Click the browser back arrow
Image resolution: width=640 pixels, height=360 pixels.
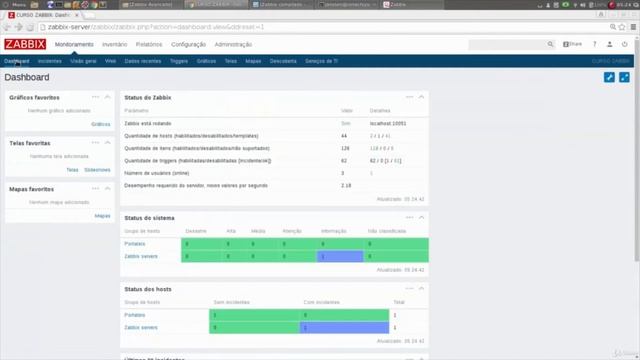click(x=7, y=27)
